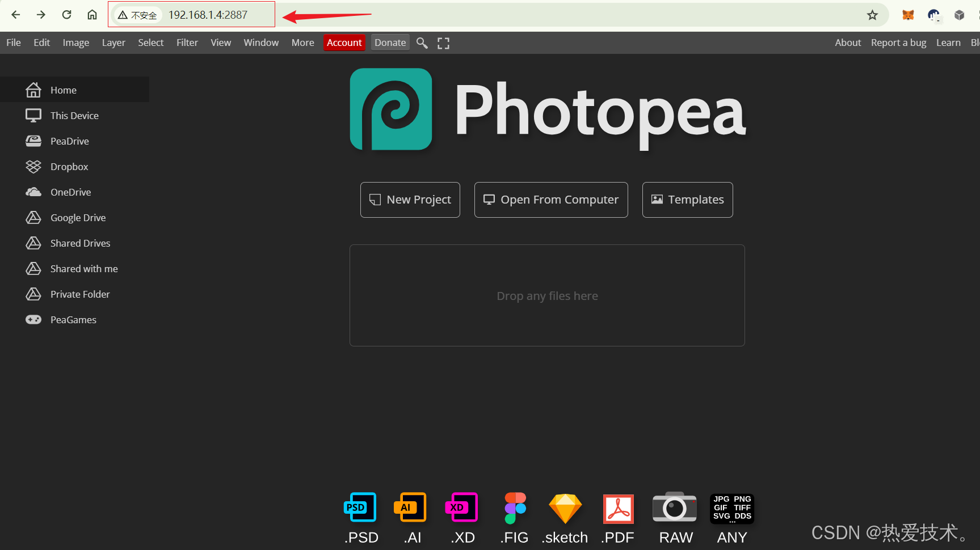Image resolution: width=980 pixels, height=550 pixels.
Task: Open the Filter menu
Action: (187, 43)
